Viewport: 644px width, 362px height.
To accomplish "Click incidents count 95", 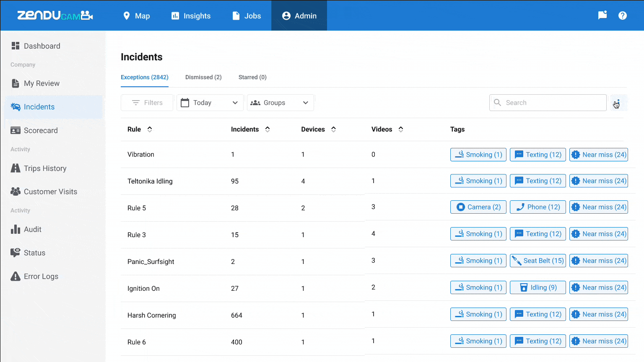I will [235, 181].
